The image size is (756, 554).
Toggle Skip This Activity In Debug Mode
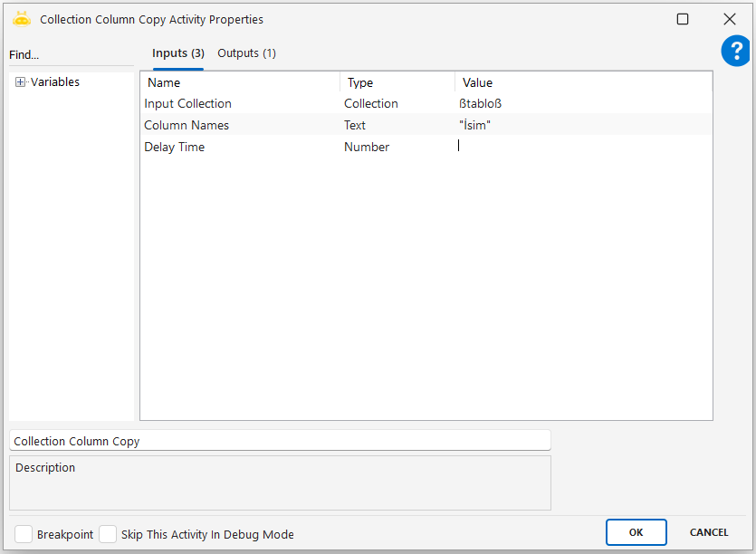coord(108,534)
